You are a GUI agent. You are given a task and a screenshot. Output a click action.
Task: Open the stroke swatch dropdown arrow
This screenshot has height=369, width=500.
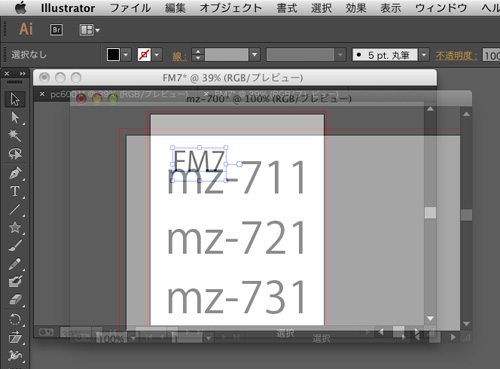[x=157, y=54]
